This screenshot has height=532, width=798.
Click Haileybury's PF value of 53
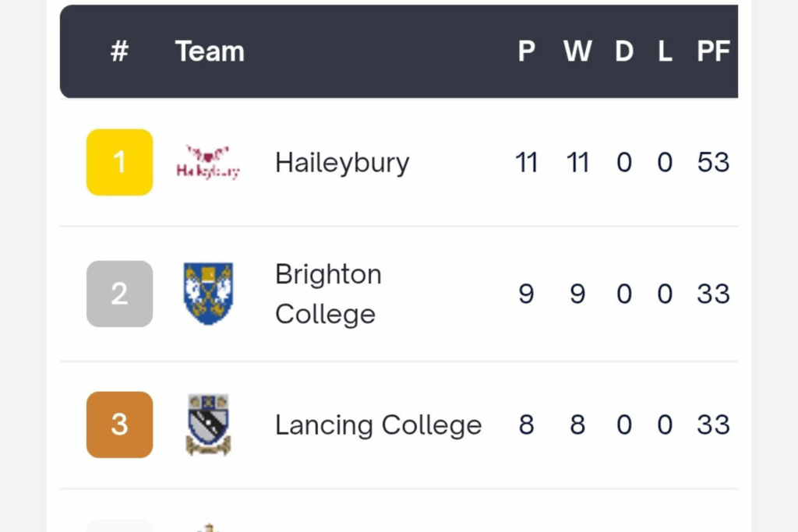tap(713, 163)
